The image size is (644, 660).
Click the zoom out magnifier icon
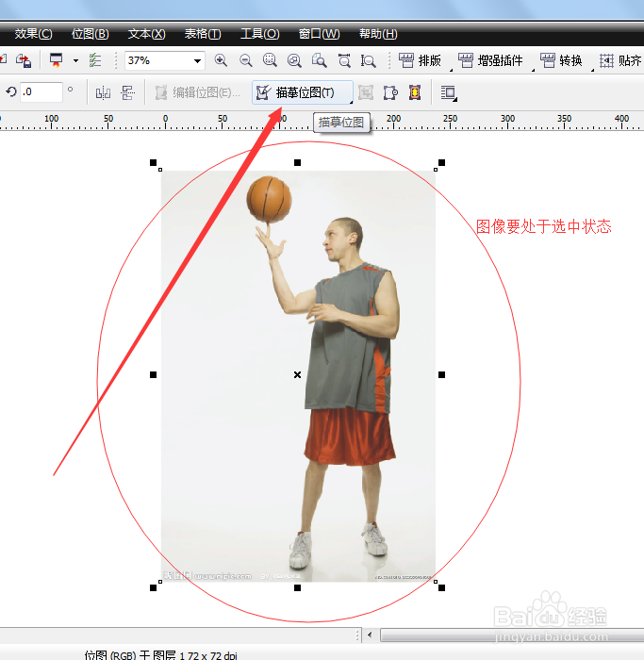tap(245, 60)
